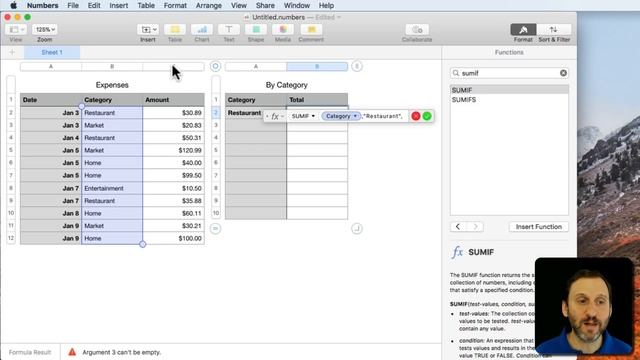Select the Sheet 1 tab

(x=52, y=52)
